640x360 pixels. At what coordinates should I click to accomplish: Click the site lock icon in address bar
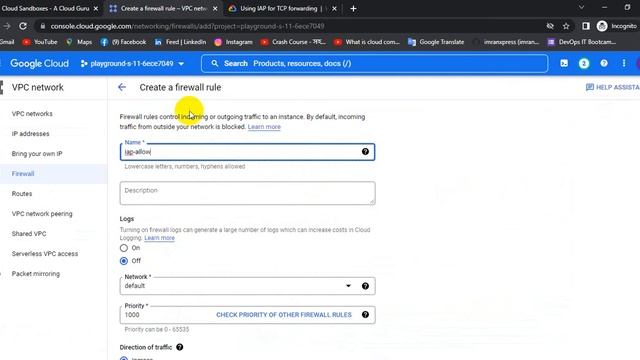click(42, 26)
